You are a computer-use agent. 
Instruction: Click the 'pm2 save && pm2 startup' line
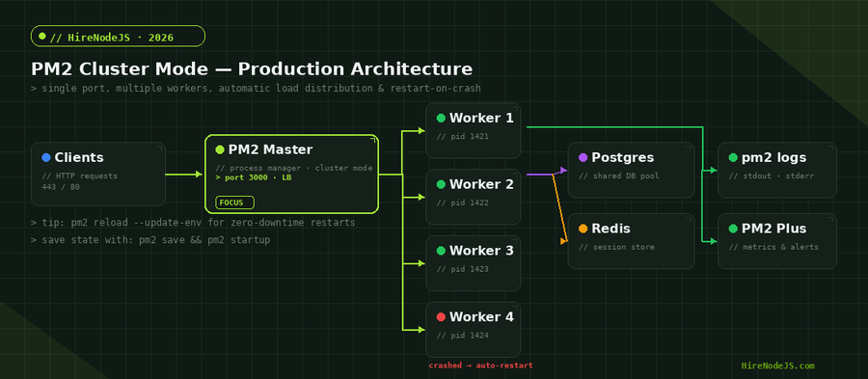[x=150, y=240]
